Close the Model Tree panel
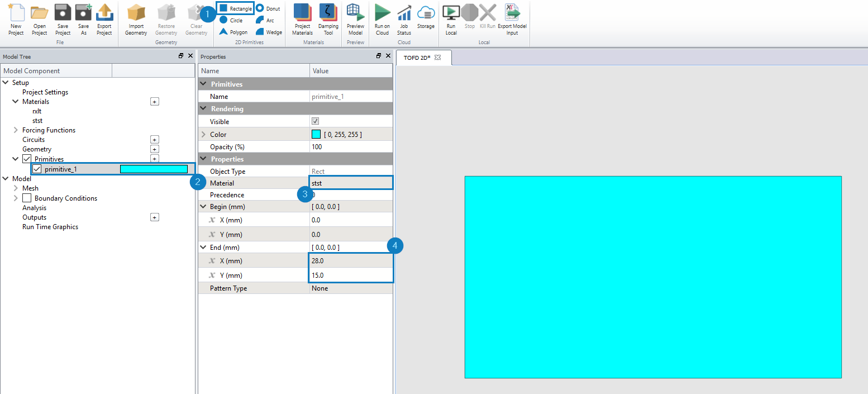Viewport: 868px width, 394px height. click(x=190, y=56)
